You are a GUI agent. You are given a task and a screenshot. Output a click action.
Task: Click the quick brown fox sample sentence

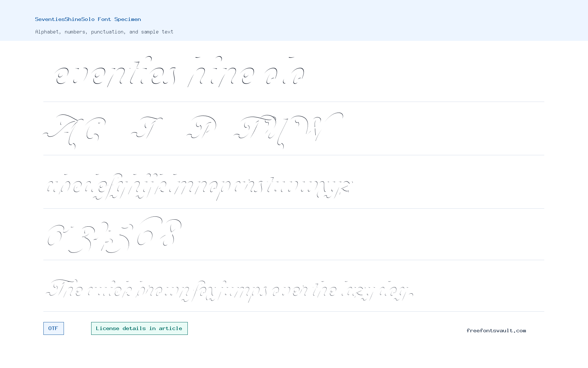click(x=229, y=291)
